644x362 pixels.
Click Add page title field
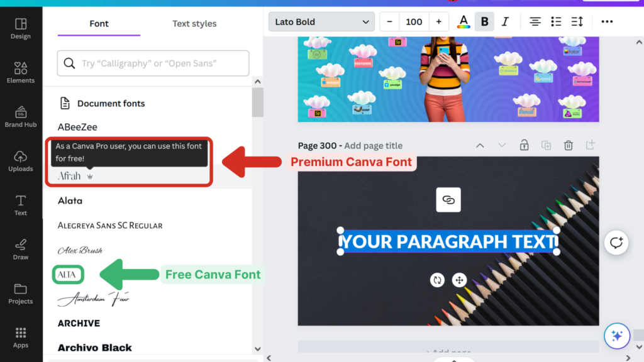[374, 146]
